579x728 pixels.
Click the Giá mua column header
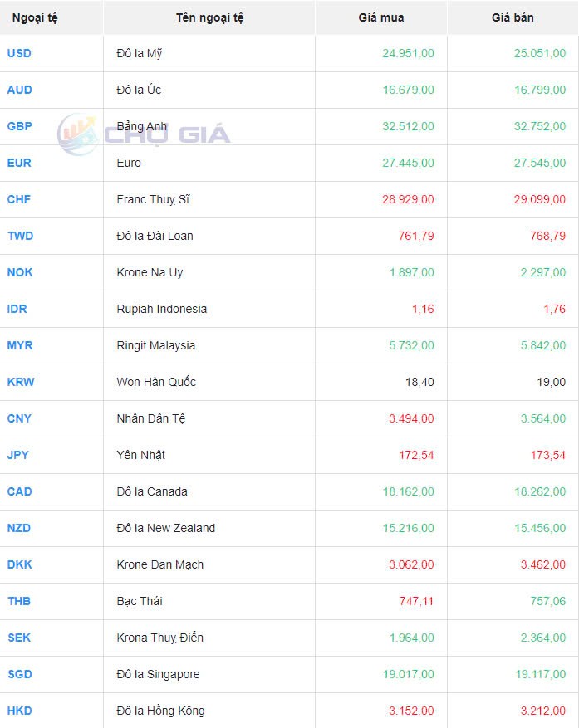(x=381, y=17)
